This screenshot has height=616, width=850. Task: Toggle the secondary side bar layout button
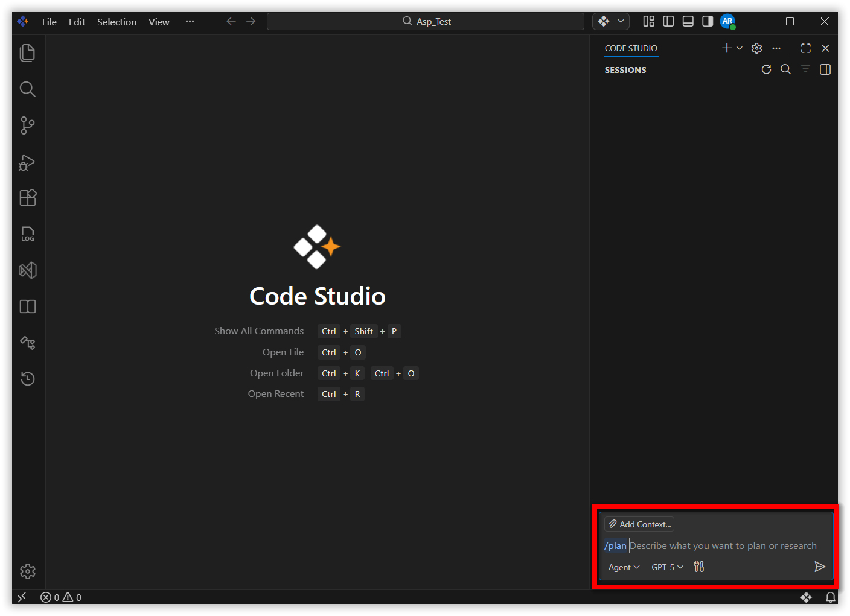(708, 21)
